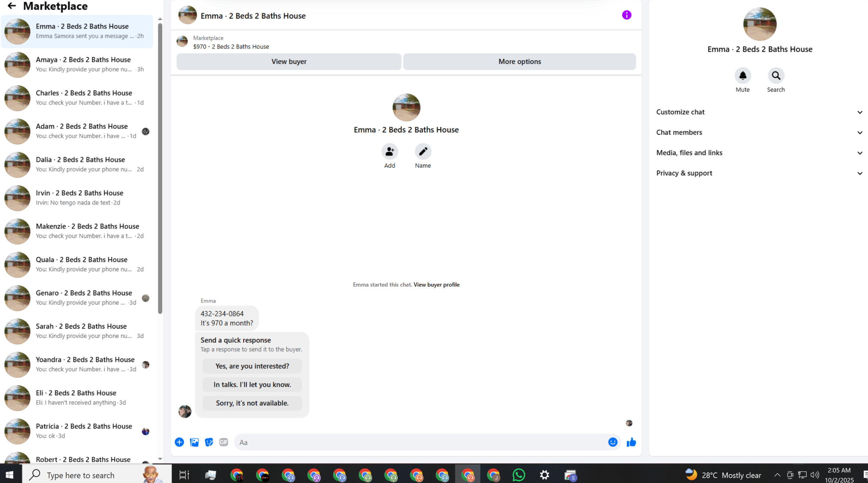Viewport: 868px width, 483px height.
Task: Click the pencil Name edit icon
Action: point(423,152)
